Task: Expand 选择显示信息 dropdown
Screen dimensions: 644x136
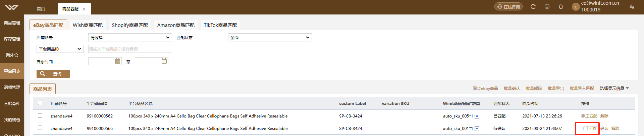Action: (x=614, y=89)
